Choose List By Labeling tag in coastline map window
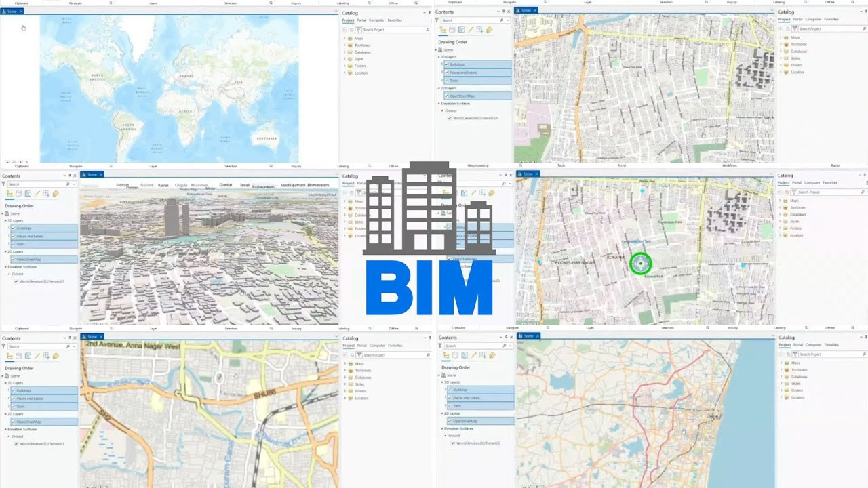Screen dimensions: 868x488 click(492, 355)
